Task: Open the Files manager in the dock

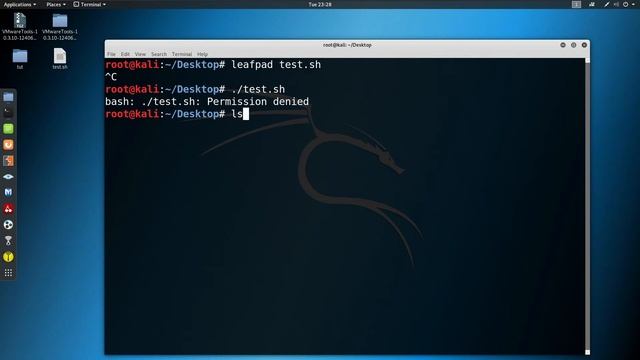Action: pyautogui.click(x=8, y=97)
